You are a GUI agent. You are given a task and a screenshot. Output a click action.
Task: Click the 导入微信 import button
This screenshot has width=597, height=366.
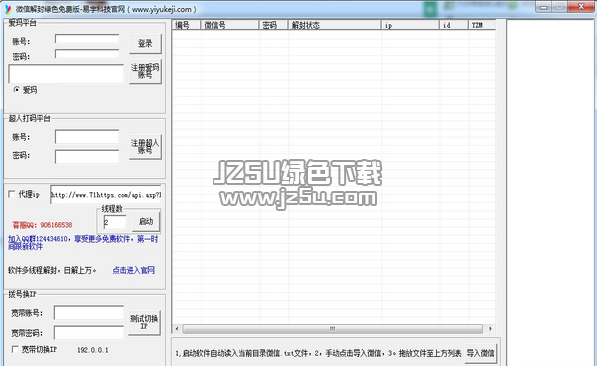point(480,353)
